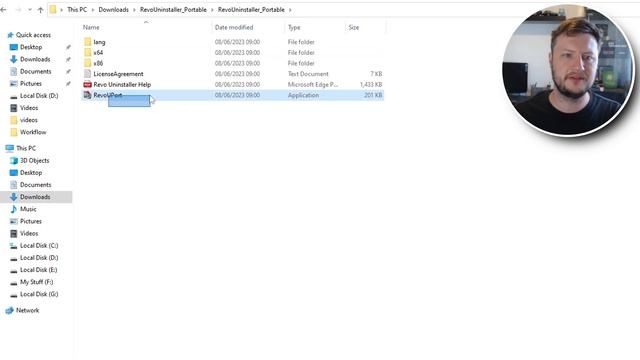Screen dimensions: 640x360
Task: Click the Application type cell
Action: pos(303,95)
